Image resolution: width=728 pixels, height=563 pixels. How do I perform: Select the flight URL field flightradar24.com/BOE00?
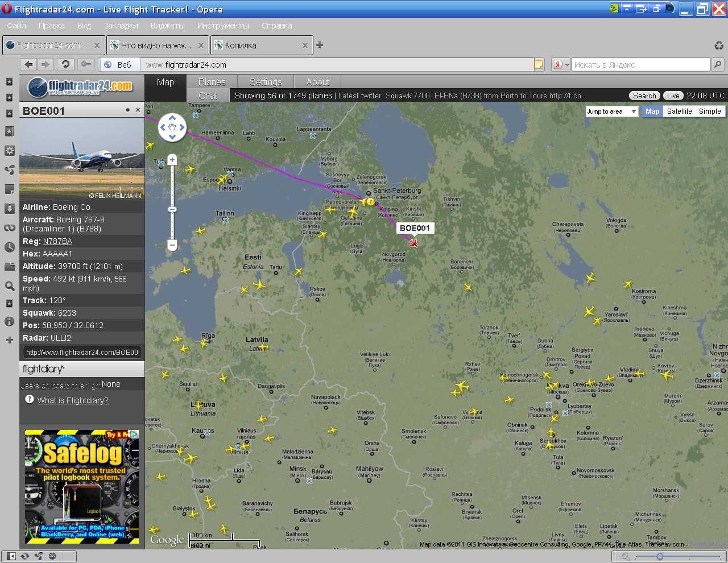pos(82,352)
